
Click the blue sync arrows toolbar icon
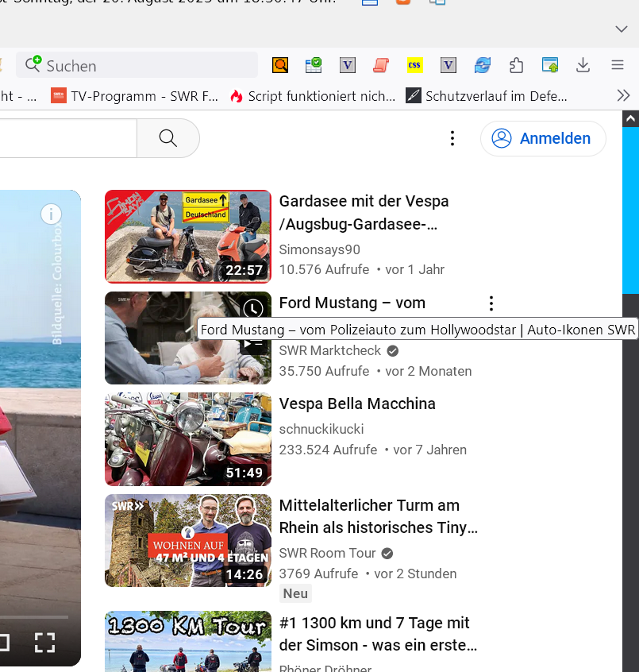coord(483,65)
